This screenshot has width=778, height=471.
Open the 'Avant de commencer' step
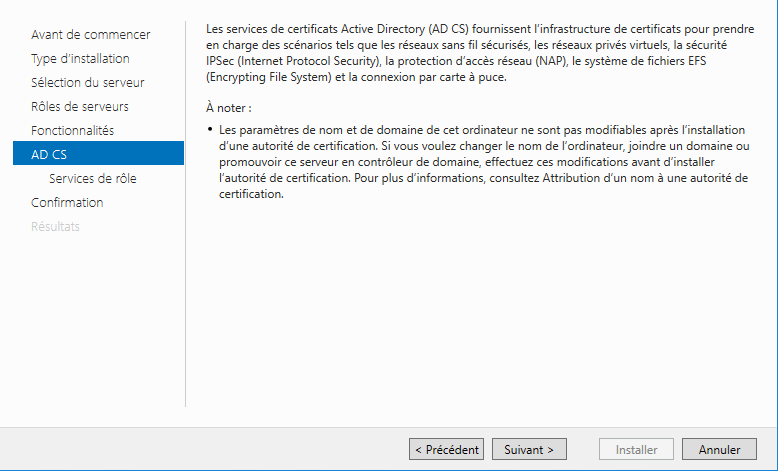[x=90, y=35]
